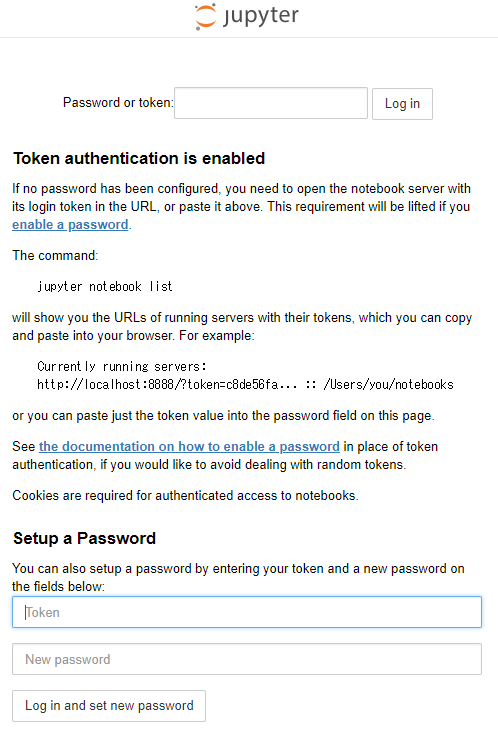The width and height of the screenshot is (498, 732).
Task: Click the example localhost:8888 token URL text
Action: point(167,384)
